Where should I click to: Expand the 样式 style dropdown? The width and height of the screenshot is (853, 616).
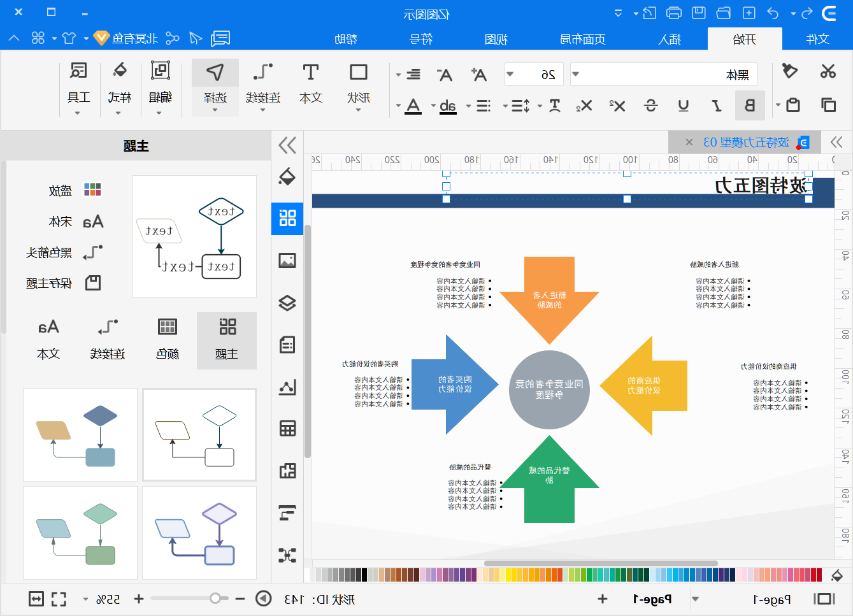[118, 113]
